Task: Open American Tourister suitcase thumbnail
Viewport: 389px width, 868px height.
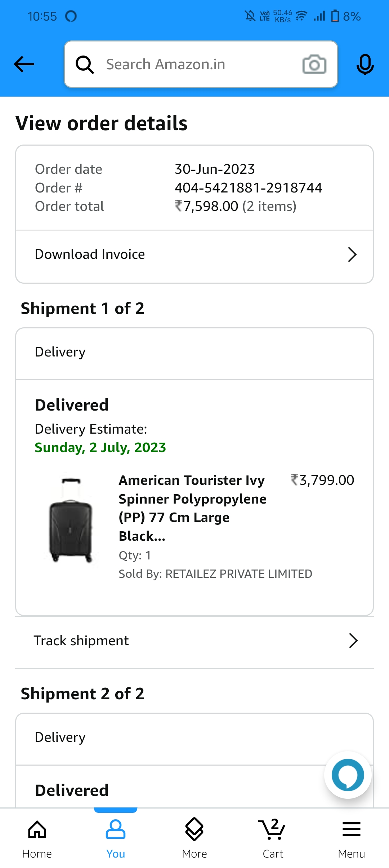Action: click(71, 519)
